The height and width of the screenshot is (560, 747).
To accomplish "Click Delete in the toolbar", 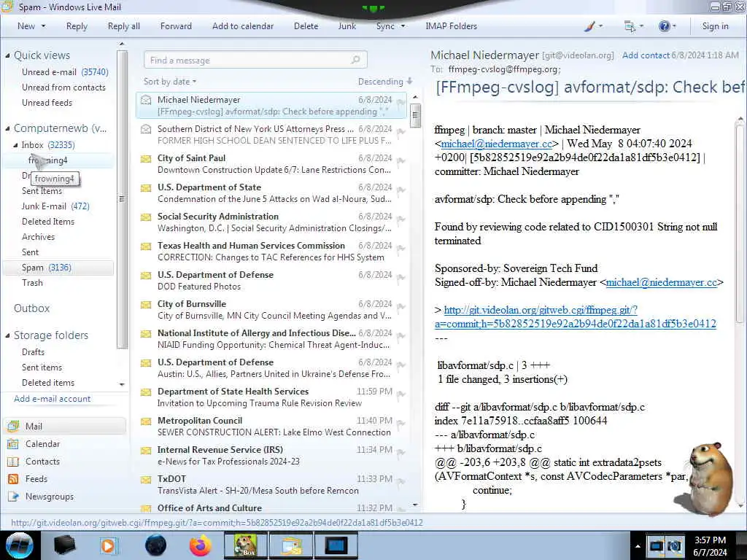I will tap(306, 26).
